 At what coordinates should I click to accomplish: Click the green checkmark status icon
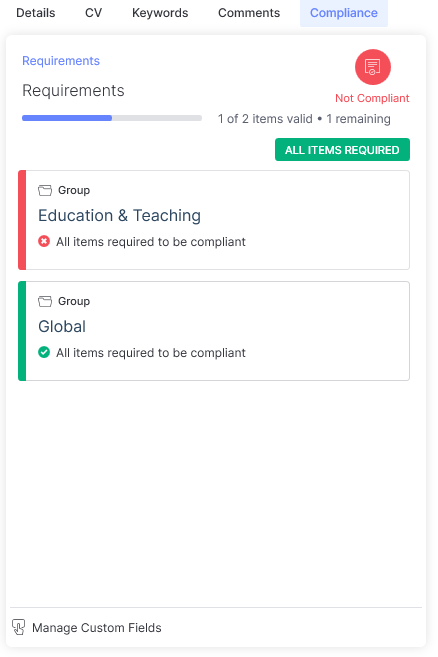[x=44, y=352]
